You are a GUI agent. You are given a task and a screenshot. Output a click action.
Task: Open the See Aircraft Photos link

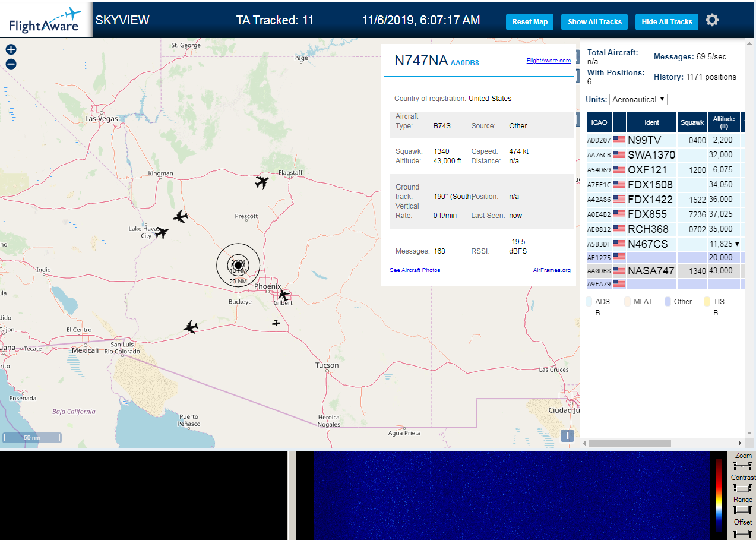click(415, 270)
